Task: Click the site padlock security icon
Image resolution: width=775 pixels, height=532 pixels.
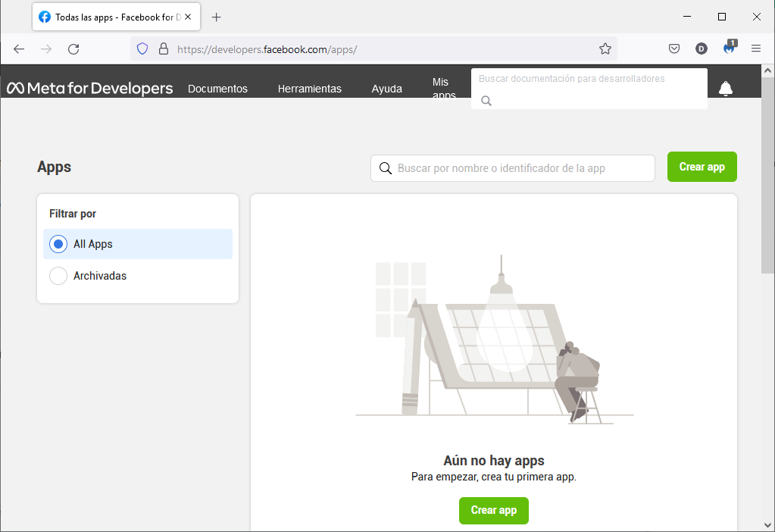Action: coord(163,49)
